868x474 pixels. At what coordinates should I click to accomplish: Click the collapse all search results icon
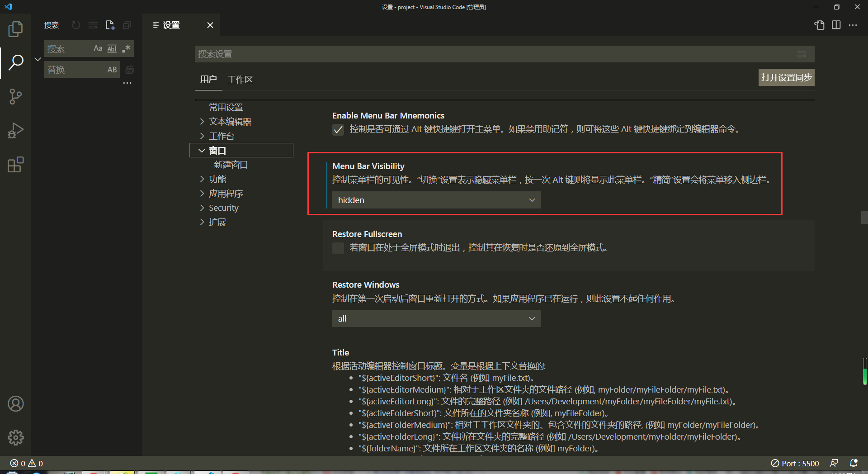pyautogui.click(x=127, y=25)
